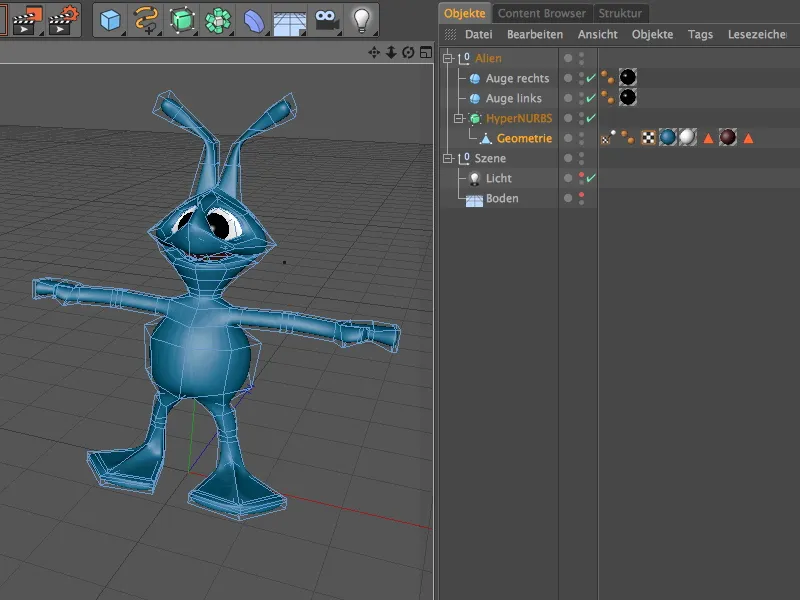The image size is (800, 600).
Task: Open the array modeling objects icon
Action: point(218,20)
